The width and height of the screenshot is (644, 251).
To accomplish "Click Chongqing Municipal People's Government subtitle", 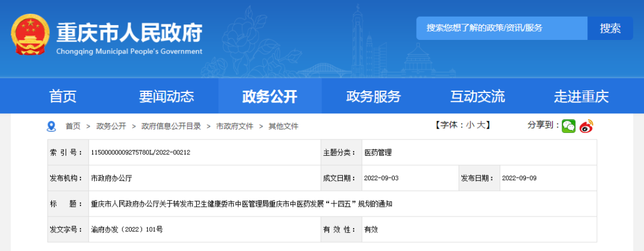I will coord(129,52).
